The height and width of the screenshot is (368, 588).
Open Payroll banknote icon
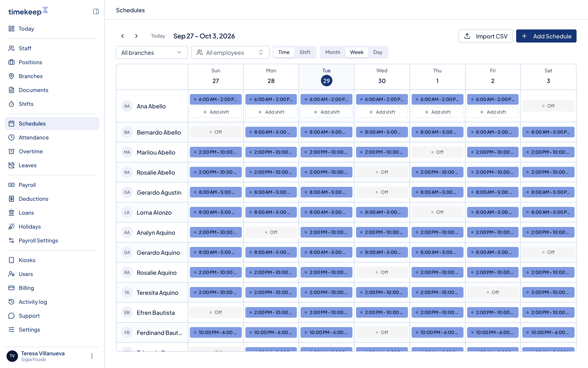click(11, 185)
